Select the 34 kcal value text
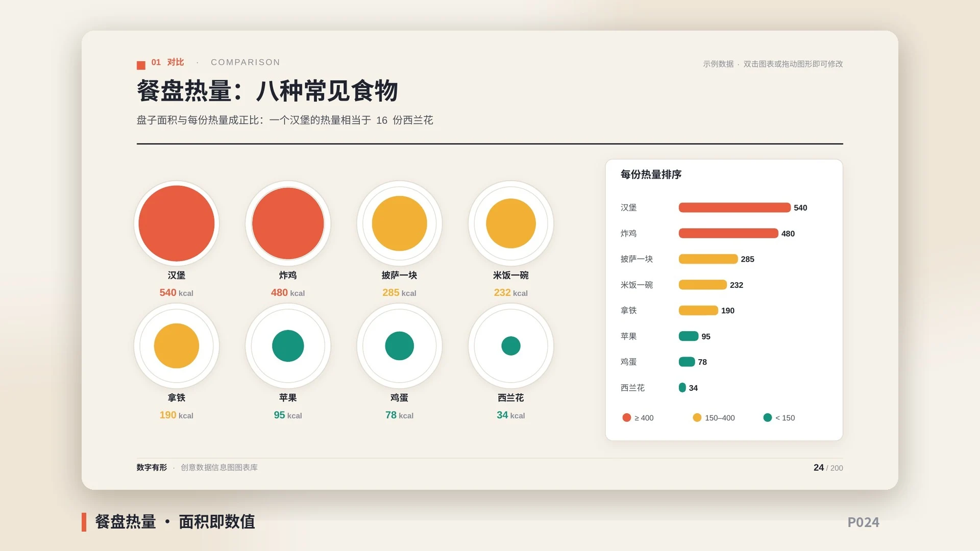Screen dimensions: 980x551 tap(511, 415)
